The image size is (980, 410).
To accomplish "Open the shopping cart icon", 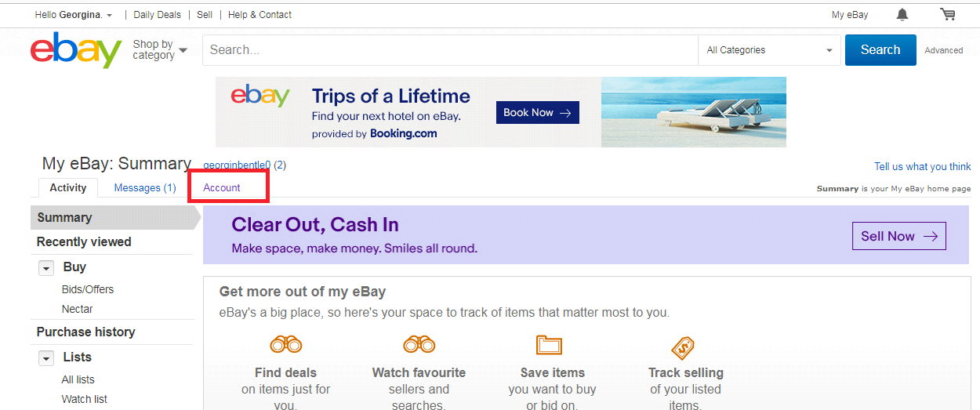I will (x=948, y=15).
